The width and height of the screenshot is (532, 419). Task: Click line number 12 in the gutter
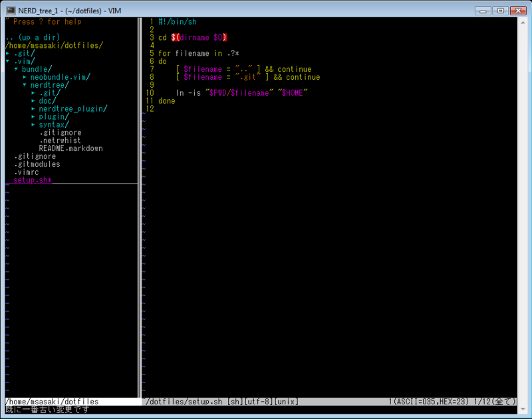click(x=150, y=109)
